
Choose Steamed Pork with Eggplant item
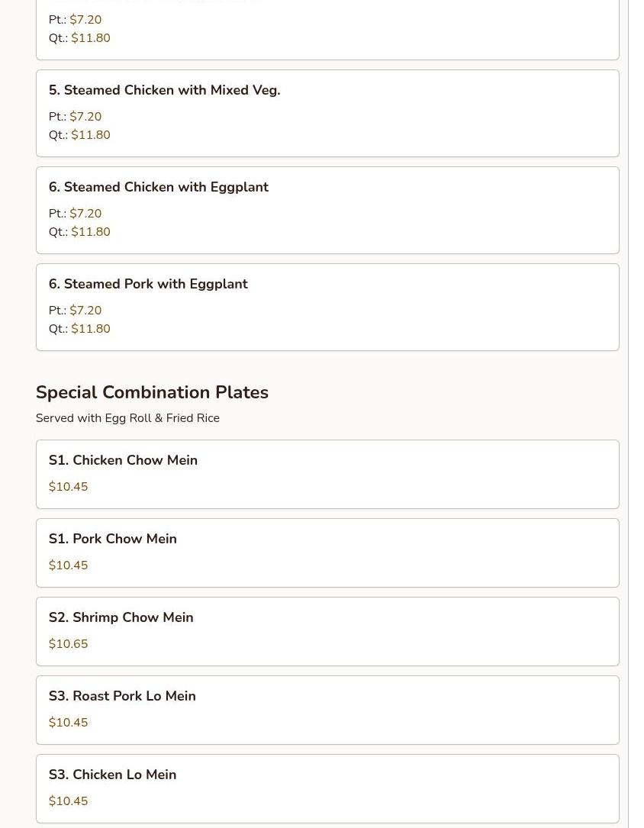(148, 284)
